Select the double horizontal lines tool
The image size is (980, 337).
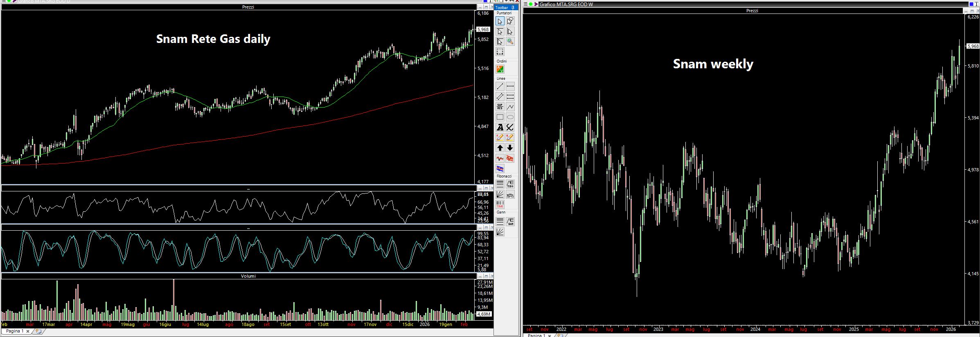(510, 97)
